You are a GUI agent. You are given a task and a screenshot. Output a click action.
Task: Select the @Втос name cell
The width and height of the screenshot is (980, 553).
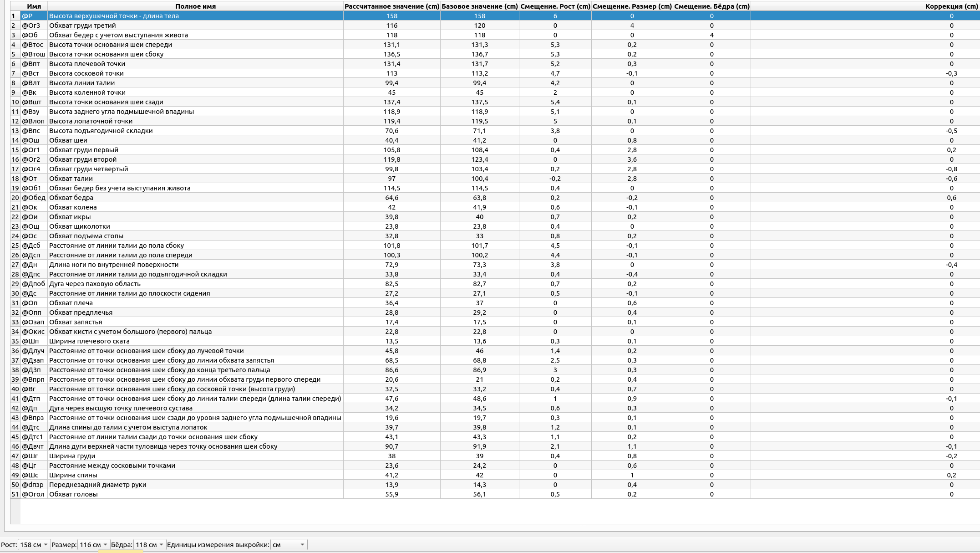click(34, 45)
